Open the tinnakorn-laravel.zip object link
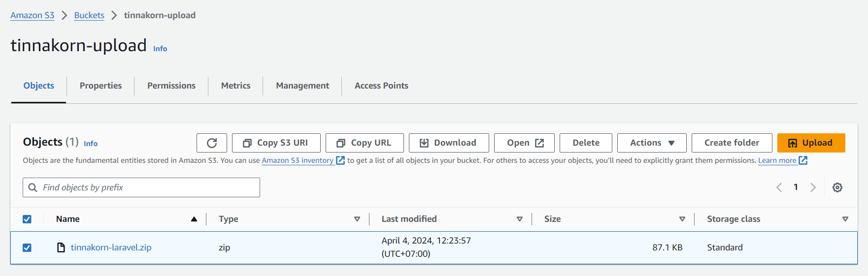 [111, 247]
